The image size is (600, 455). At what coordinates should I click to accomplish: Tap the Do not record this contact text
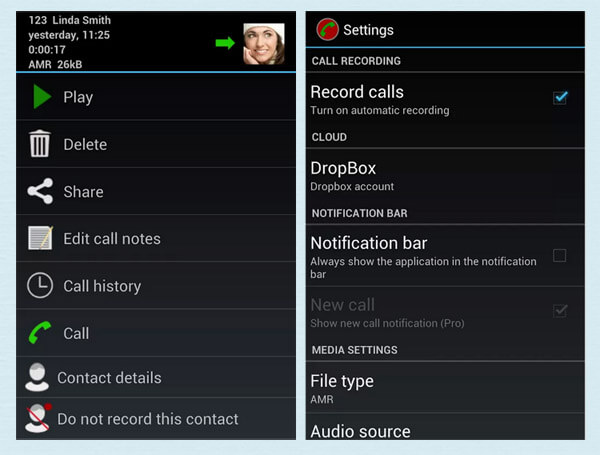pyautogui.click(x=148, y=419)
